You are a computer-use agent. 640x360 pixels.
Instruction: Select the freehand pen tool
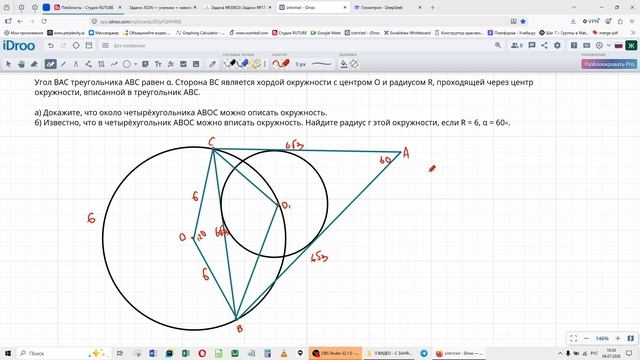[50, 64]
